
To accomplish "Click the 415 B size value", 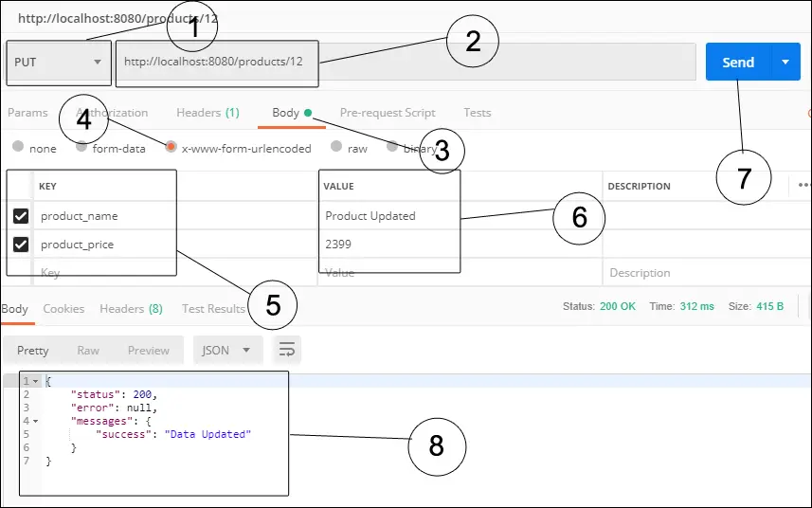I will [x=769, y=306].
